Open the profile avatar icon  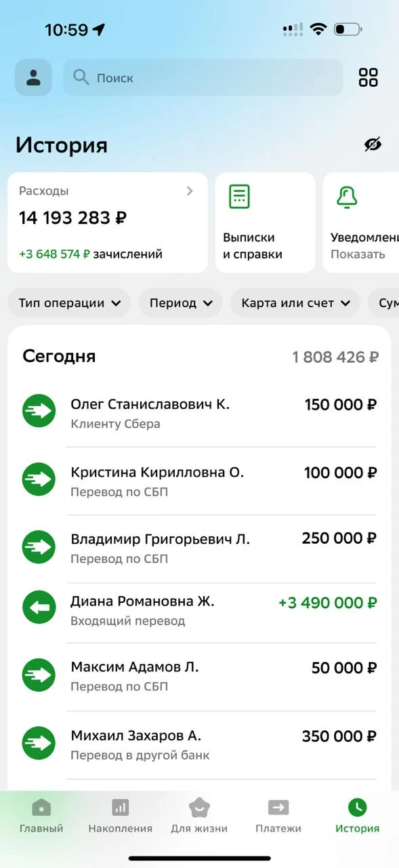[33, 77]
